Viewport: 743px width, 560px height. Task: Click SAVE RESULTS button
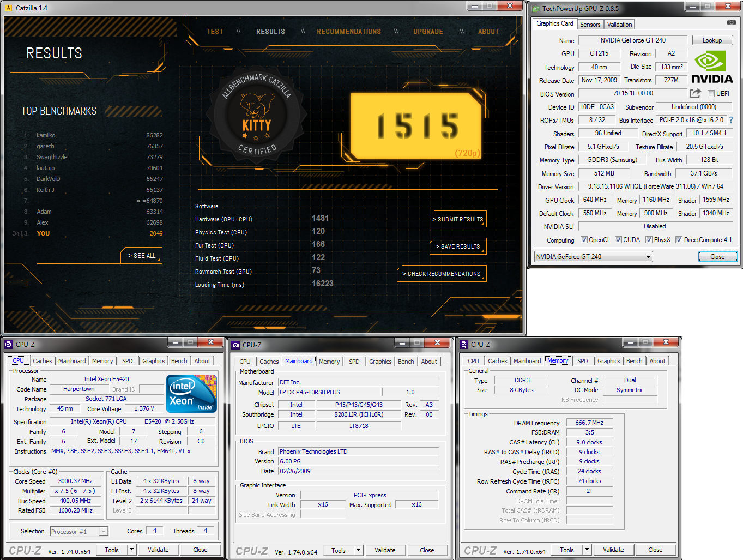pyautogui.click(x=458, y=246)
